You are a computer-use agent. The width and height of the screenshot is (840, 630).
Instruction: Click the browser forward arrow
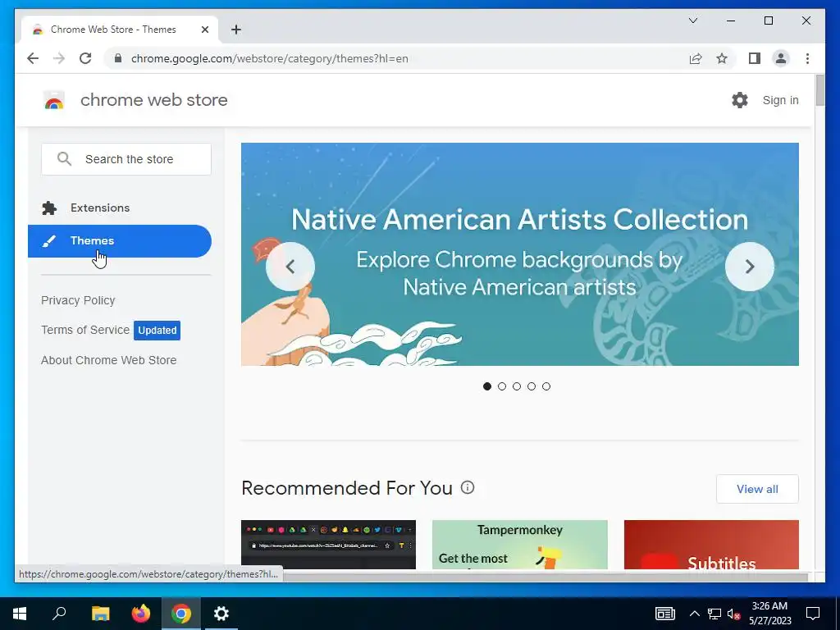point(59,58)
